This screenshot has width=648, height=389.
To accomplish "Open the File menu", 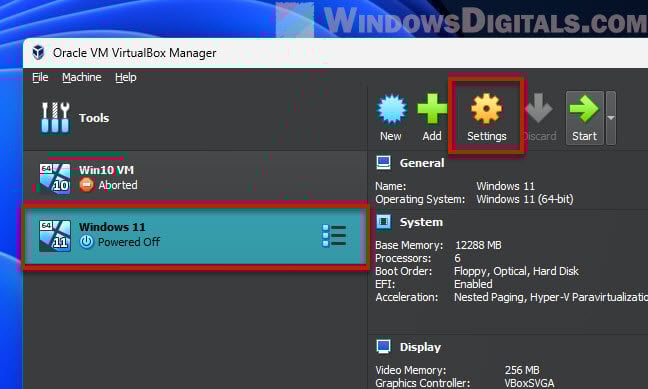I will [40, 77].
